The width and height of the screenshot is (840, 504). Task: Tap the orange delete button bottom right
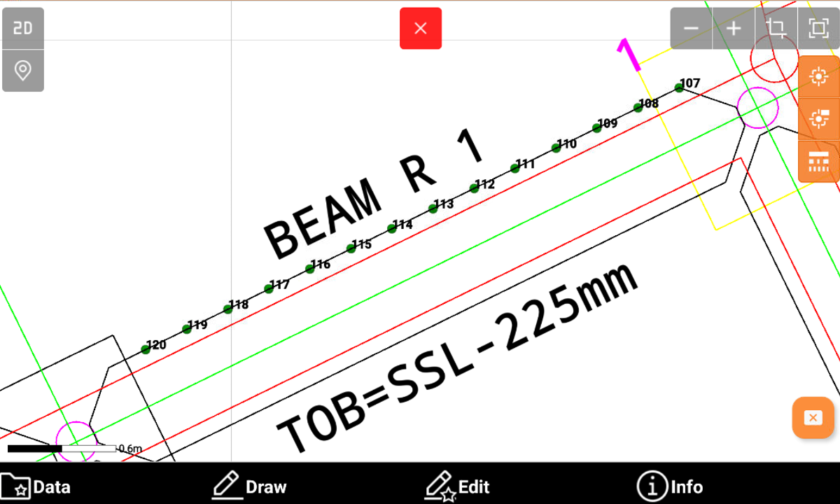813,418
